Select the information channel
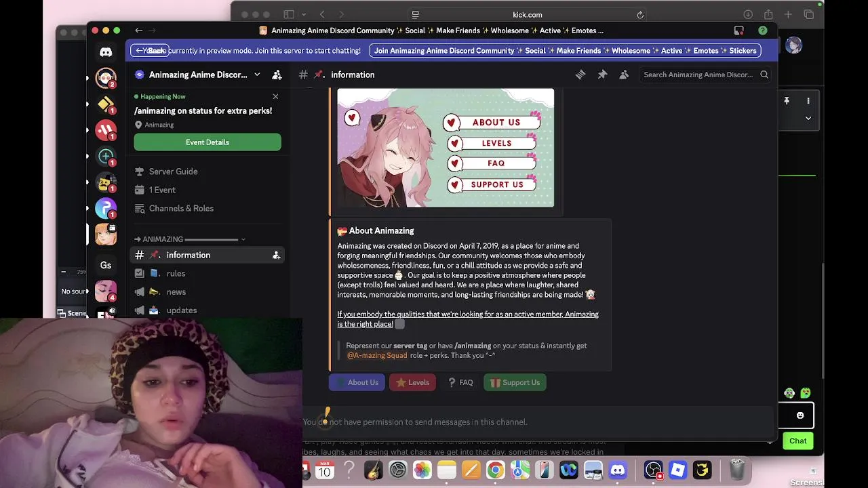Viewport: 868px width, 488px height. (x=207, y=255)
